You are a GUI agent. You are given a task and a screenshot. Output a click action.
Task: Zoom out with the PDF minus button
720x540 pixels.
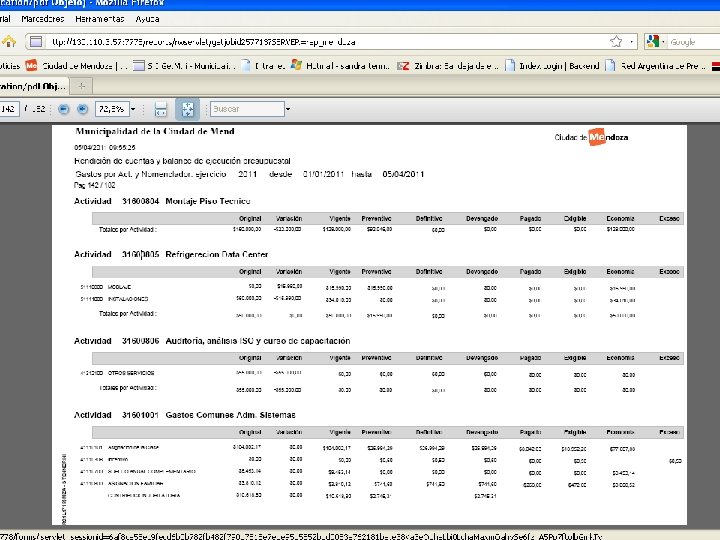63,109
